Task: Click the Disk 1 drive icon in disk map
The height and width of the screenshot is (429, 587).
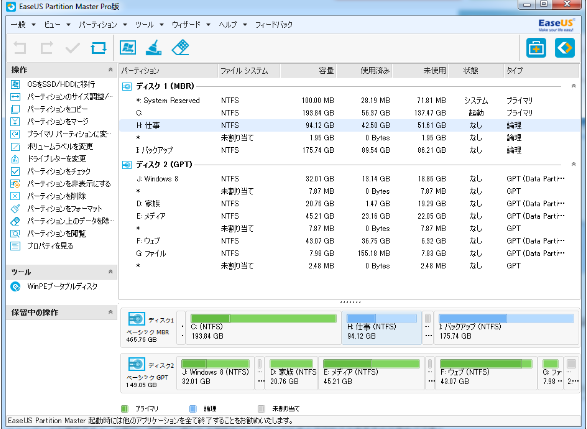Action: click(x=136, y=319)
